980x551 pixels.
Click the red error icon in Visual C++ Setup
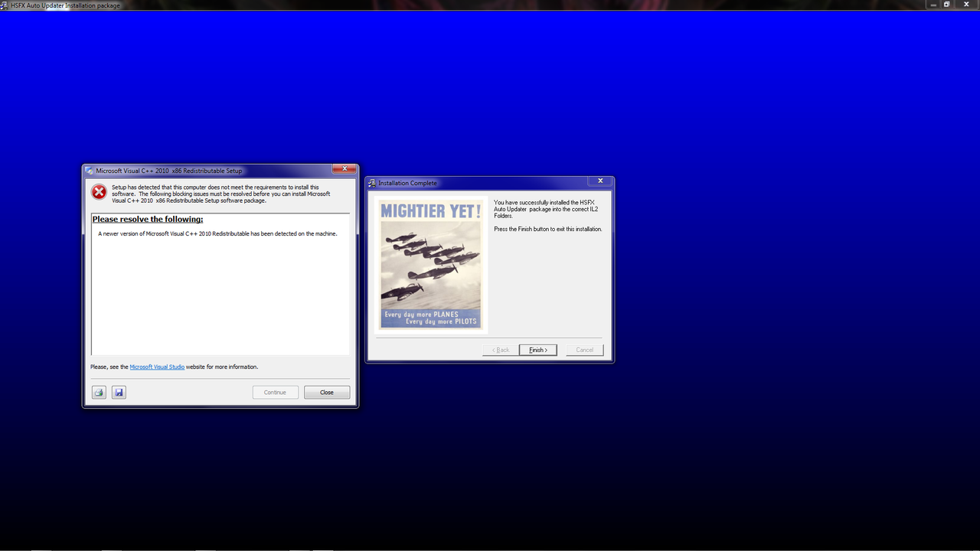[99, 191]
